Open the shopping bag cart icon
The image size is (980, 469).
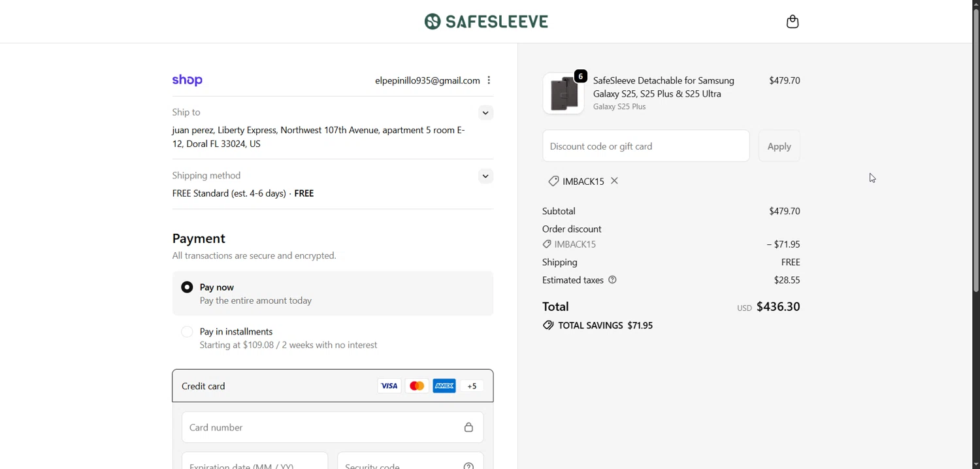[792, 22]
